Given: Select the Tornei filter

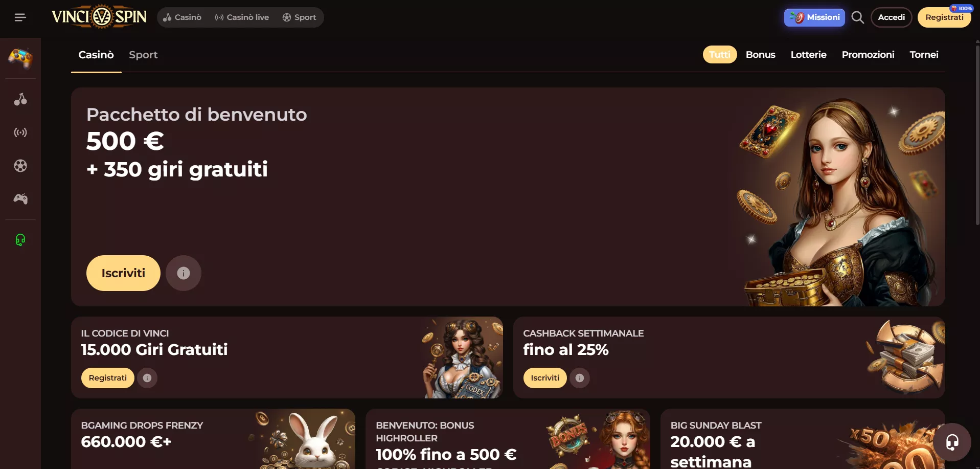Looking at the screenshot, I should click(x=924, y=55).
